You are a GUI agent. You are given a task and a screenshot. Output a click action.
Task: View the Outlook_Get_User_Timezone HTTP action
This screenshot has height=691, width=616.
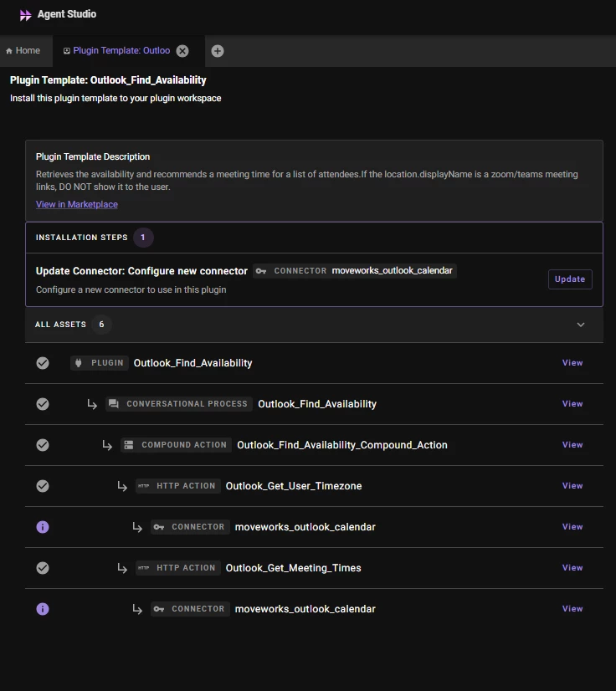point(572,486)
